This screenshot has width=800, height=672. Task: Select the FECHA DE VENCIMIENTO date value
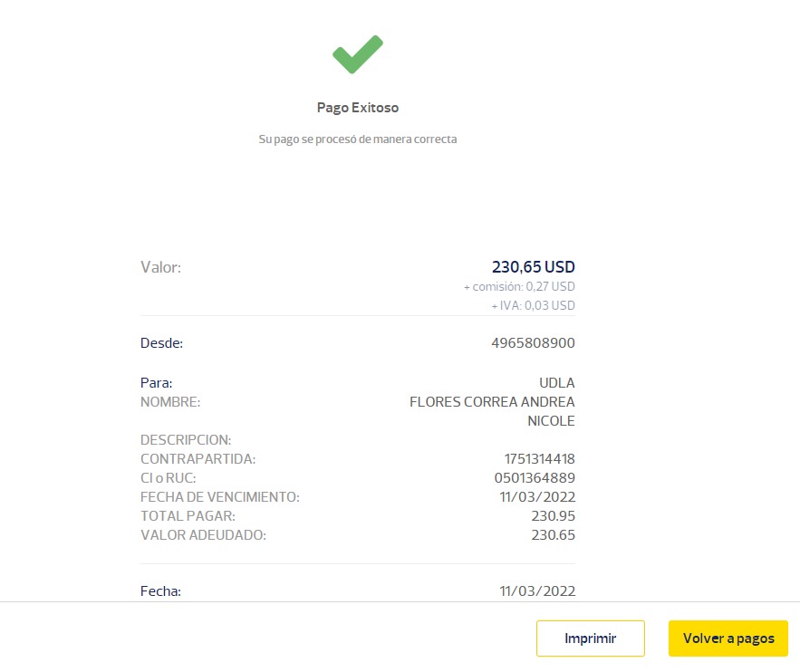click(x=537, y=497)
